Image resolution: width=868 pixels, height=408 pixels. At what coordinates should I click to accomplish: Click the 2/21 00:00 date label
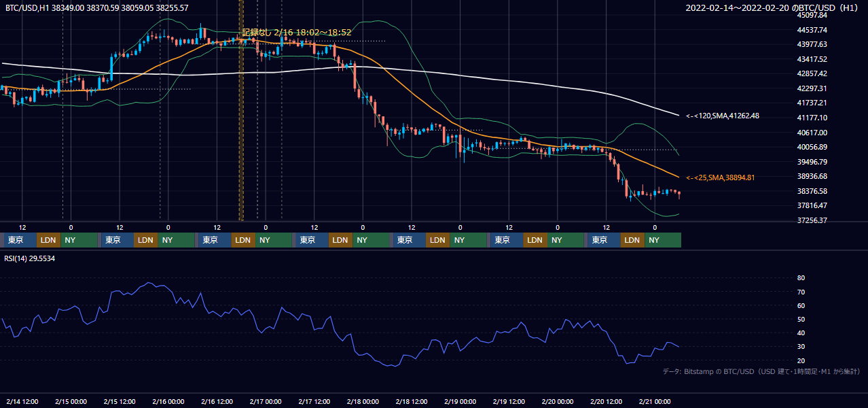[x=655, y=401]
